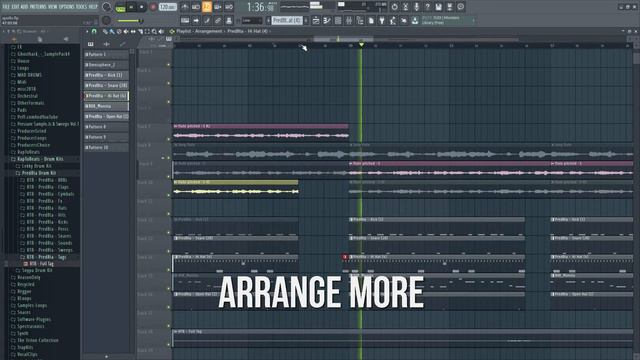Viewport: 640px width, 360px height.
Task: Select 'Pattern 1' in picker
Action: pyautogui.click(x=106, y=54)
